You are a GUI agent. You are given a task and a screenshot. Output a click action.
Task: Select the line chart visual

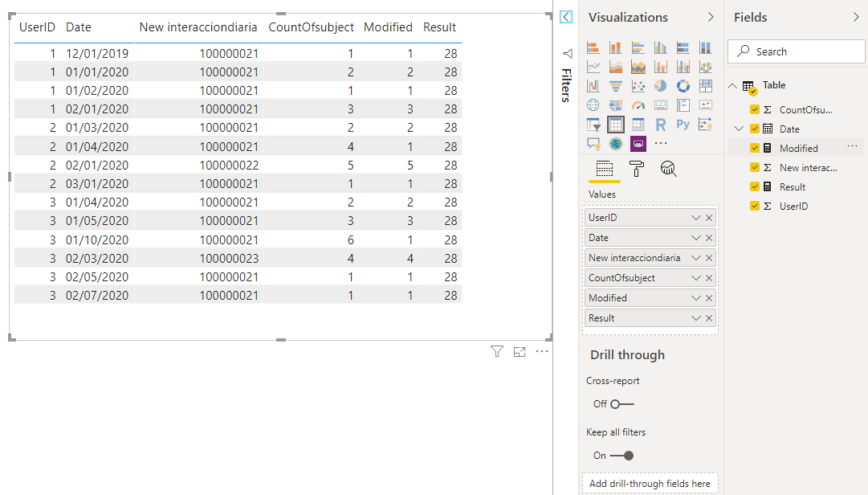[x=593, y=67]
